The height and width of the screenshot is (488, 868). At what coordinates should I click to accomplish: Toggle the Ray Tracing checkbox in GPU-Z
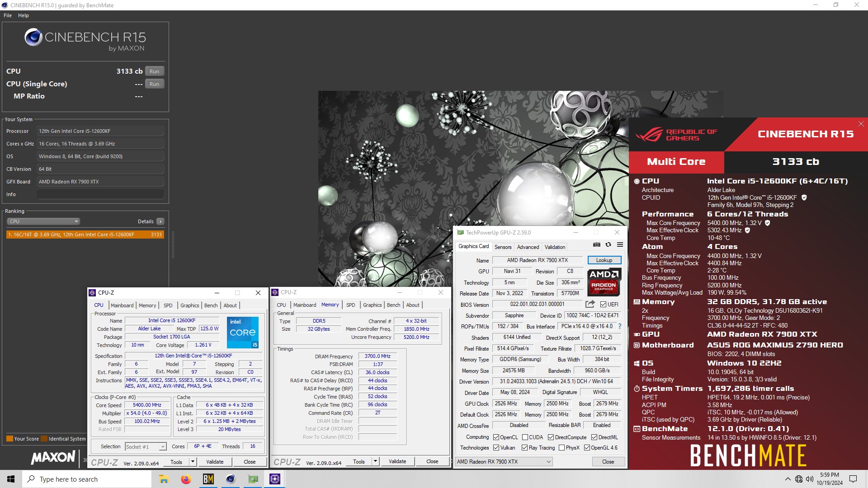(524, 448)
